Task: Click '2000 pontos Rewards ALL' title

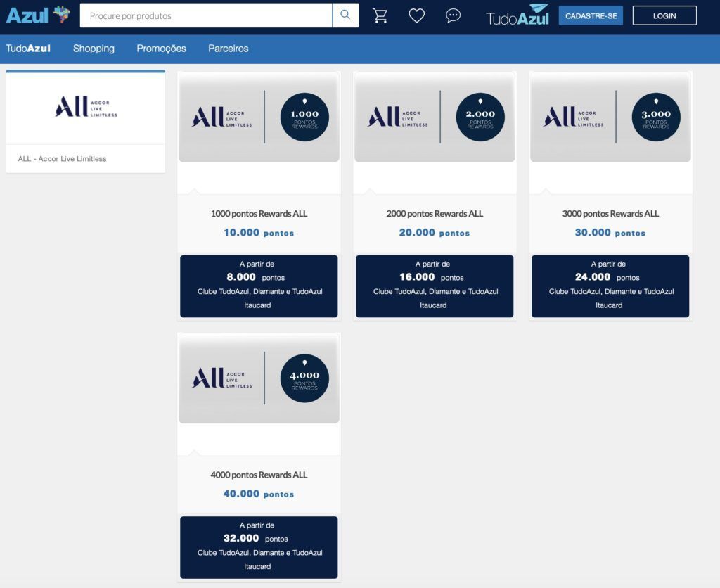Action: [x=435, y=214]
